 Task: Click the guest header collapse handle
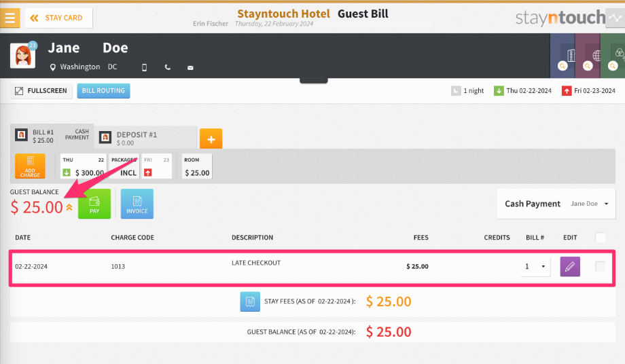tap(314, 80)
